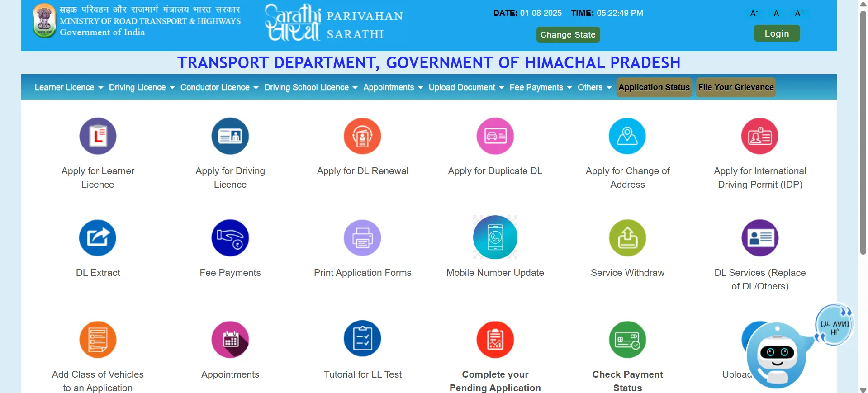Decrease font size with A- button
This screenshot has height=393, width=868.
(754, 14)
